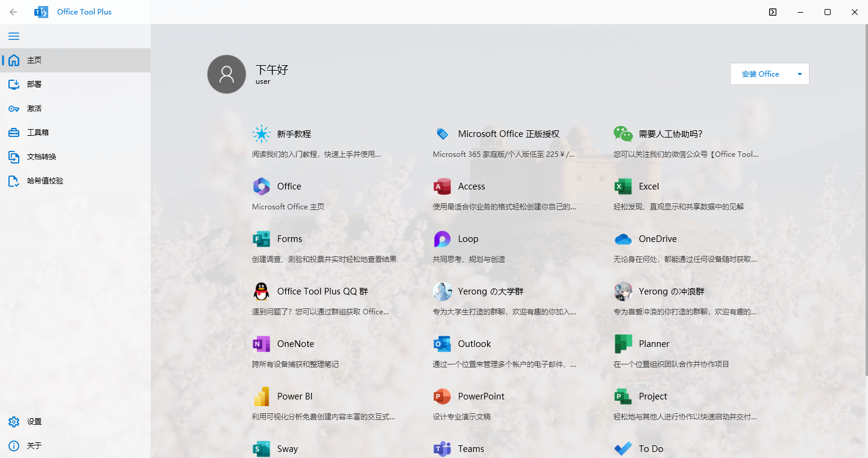Click the Forms app icon
Viewport: 868px width, 458px height.
click(x=261, y=239)
